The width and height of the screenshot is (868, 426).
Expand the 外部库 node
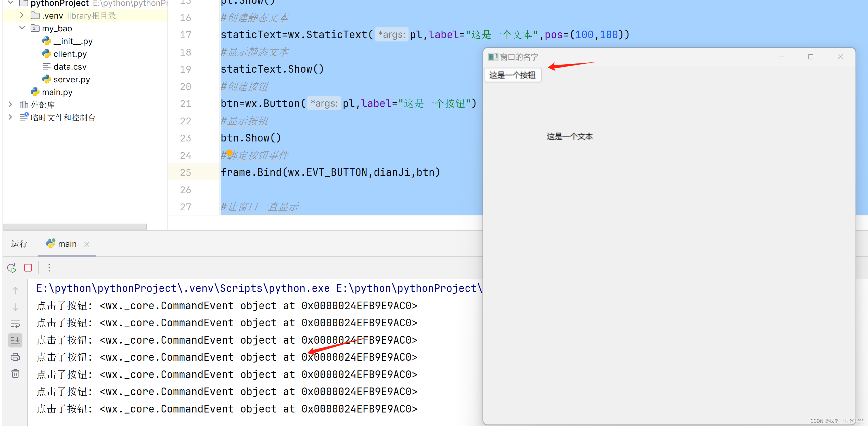pos(10,104)
